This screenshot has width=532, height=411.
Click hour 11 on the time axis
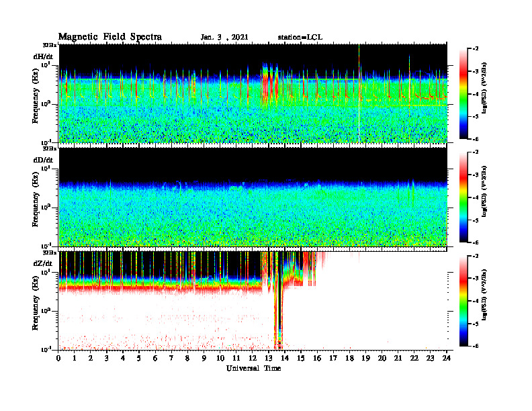pyautogui.click(x=236, y=358)
